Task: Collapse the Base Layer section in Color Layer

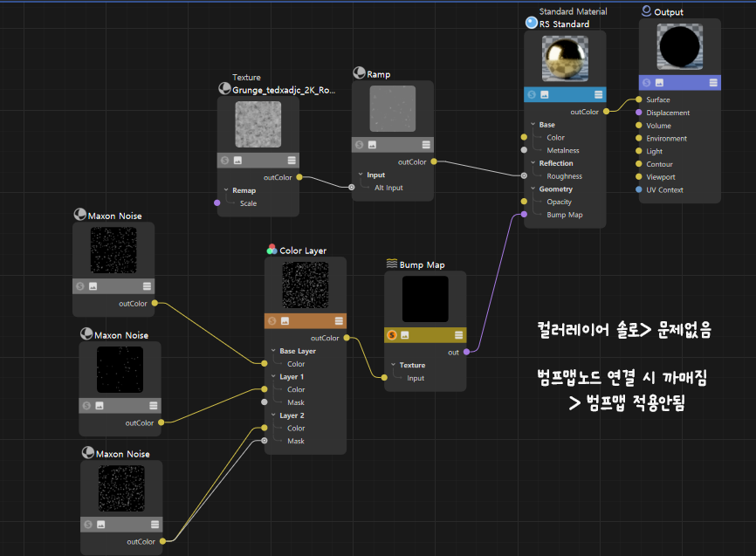Action: (273, 351)
